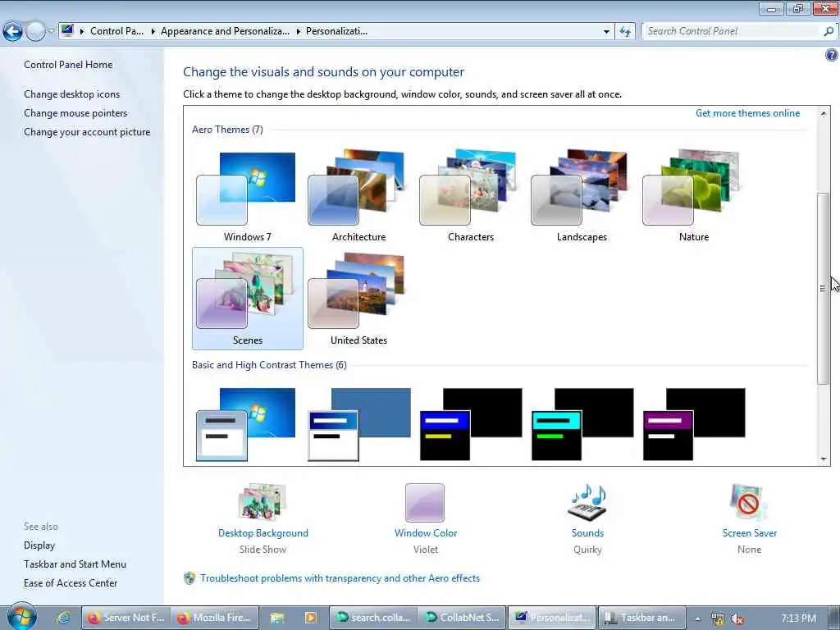Viewport: 840px width, 630px height.
Task: Switch to Mozilla Firefox taskbar window
Action: pyautogui.click(x=216, y=618)
